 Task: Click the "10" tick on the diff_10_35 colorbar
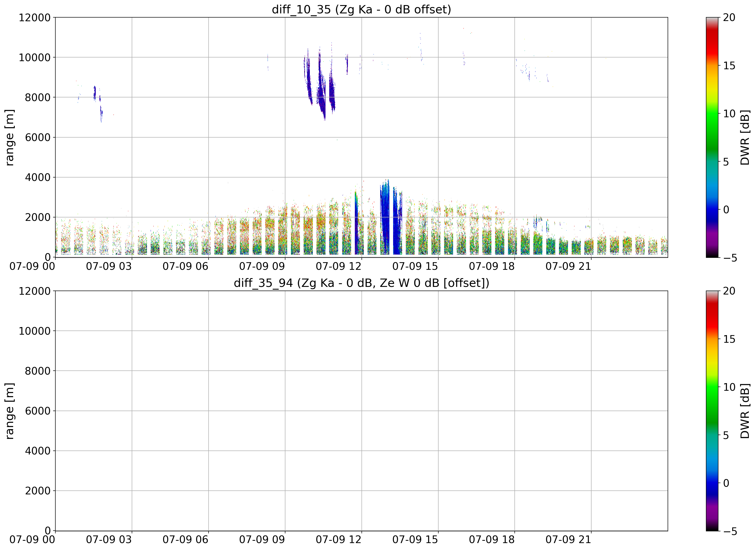tap(729, 113)
